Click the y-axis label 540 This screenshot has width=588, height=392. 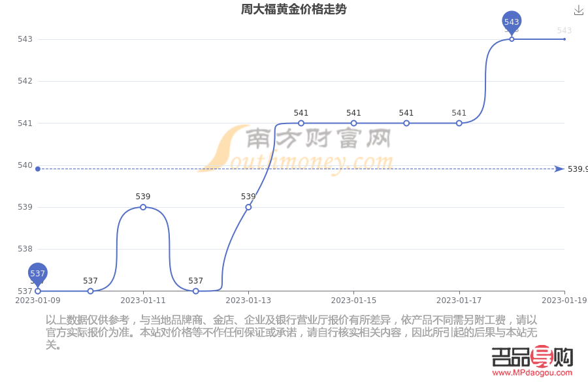25,165
